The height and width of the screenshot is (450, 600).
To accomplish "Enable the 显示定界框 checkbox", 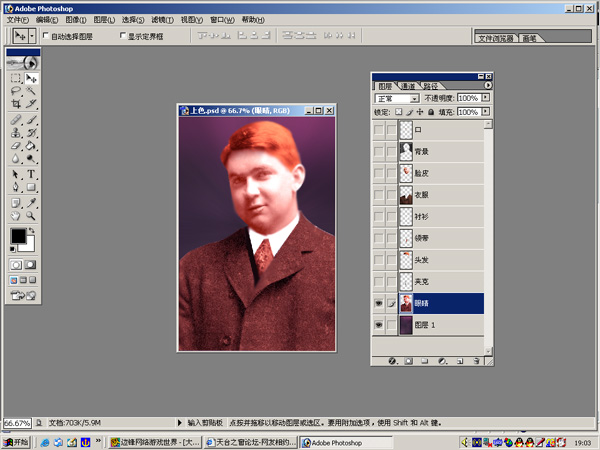I will tap(122, 36).
